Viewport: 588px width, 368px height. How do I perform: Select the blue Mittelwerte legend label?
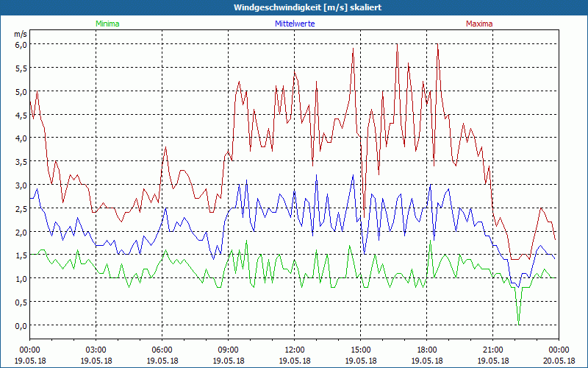coord(294,24)
